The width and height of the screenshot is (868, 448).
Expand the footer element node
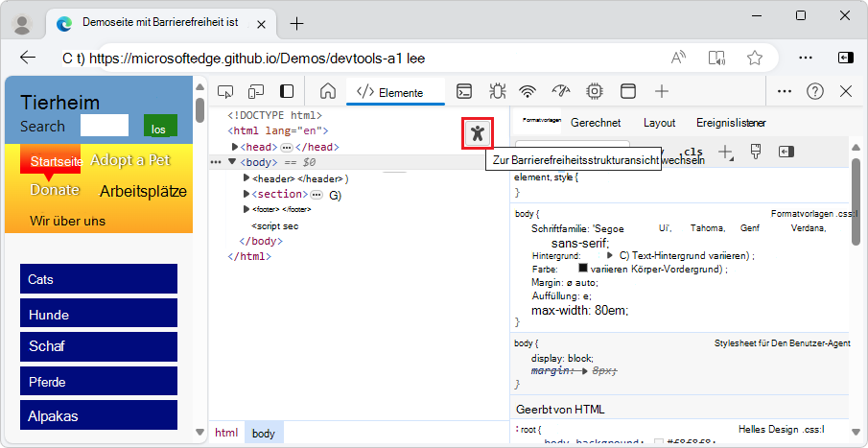(246, 209)
